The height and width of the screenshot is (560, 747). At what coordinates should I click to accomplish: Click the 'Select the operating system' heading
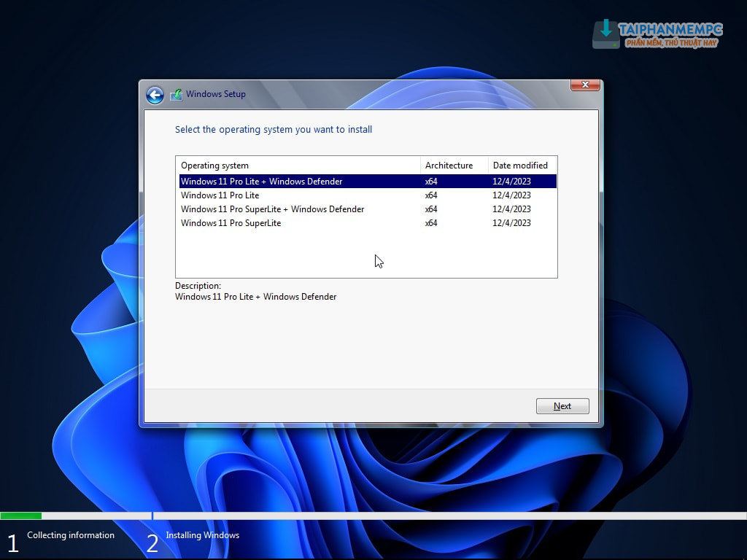pyautogui.click(x=274, y=130)
